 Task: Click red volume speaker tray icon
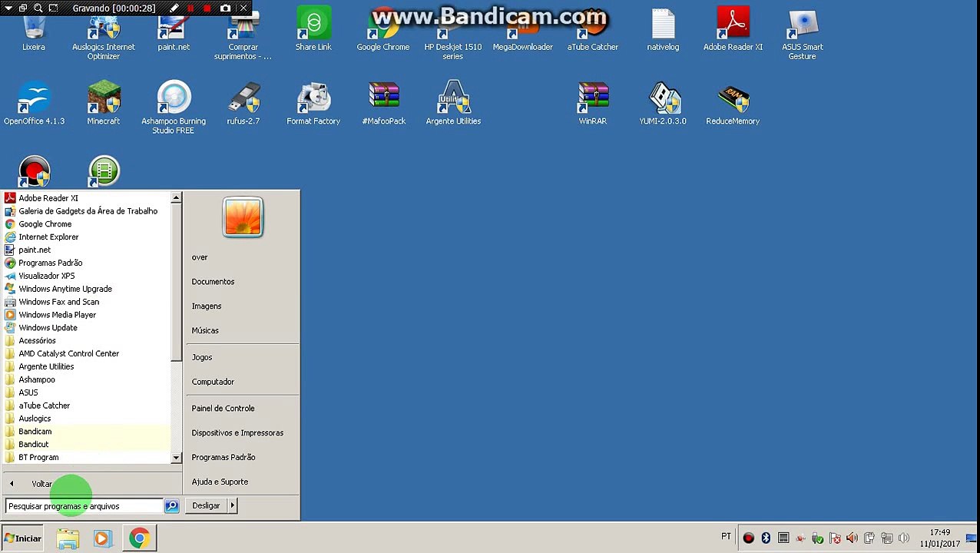click(x=852, y=538)
